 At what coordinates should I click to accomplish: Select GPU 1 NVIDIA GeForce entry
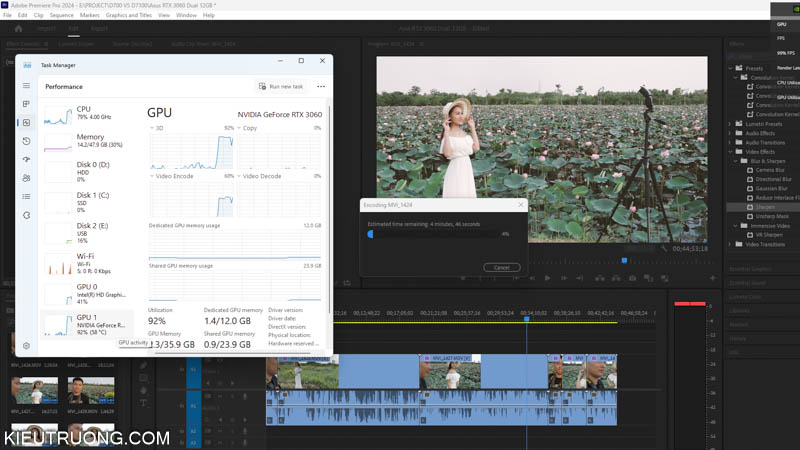87,324
